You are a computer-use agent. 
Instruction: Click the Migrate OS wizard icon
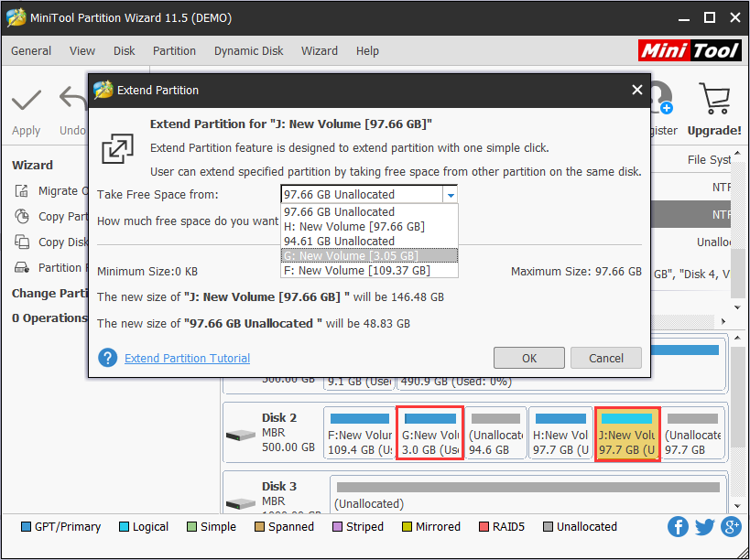22,190
